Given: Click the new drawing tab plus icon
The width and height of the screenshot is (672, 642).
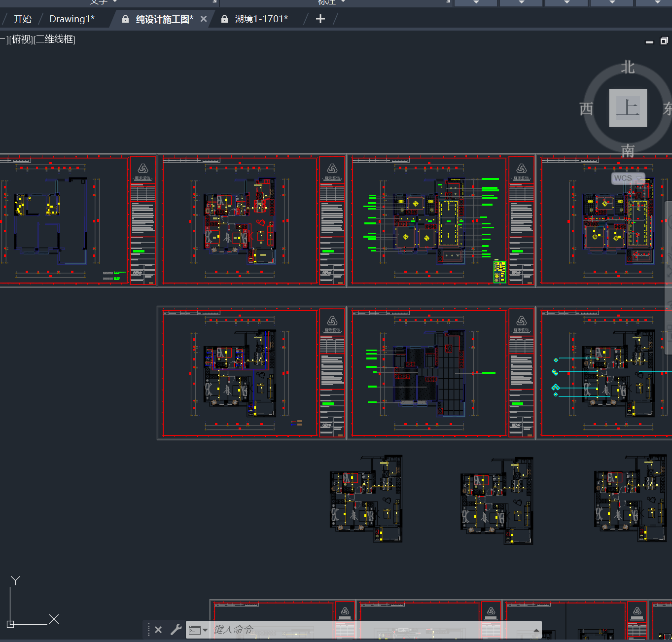Looking at the screenshot, I should (x=320, y=19).
